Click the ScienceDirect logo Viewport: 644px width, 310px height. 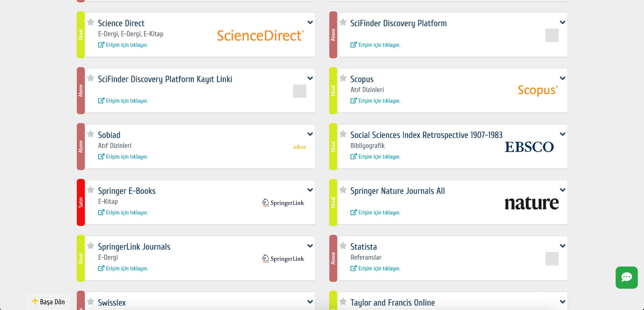(260, 36)
